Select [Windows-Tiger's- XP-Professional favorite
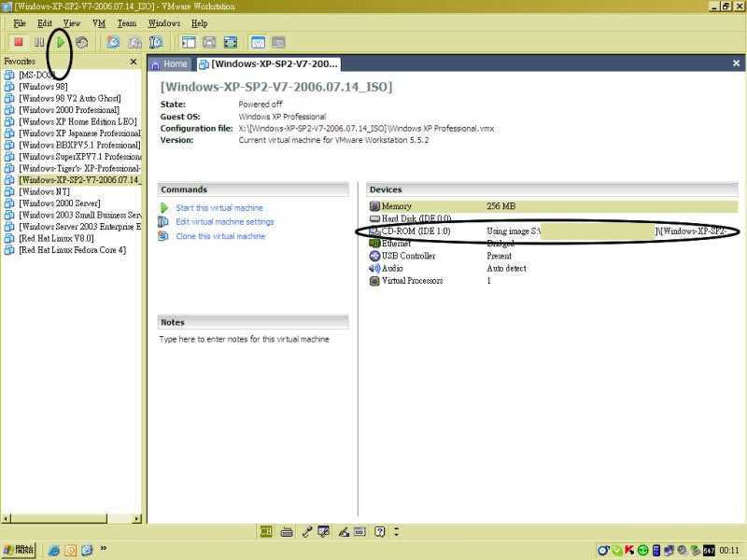This screenshot has height=560, width=747. pos(80,169)
